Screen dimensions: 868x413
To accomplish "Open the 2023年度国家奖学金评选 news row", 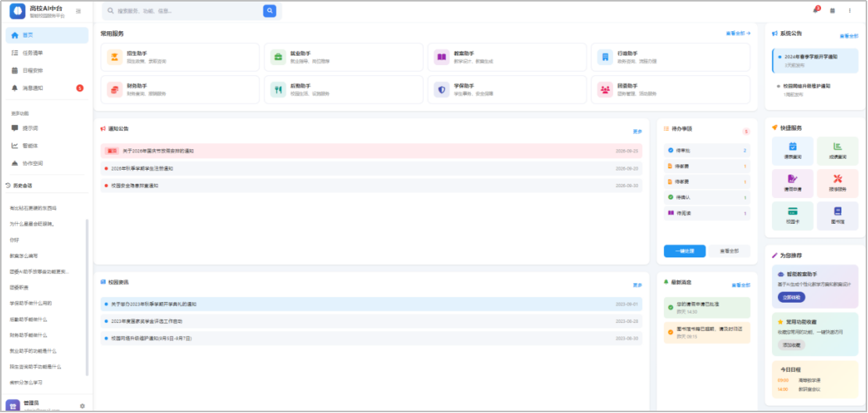I will click(371, 321).
